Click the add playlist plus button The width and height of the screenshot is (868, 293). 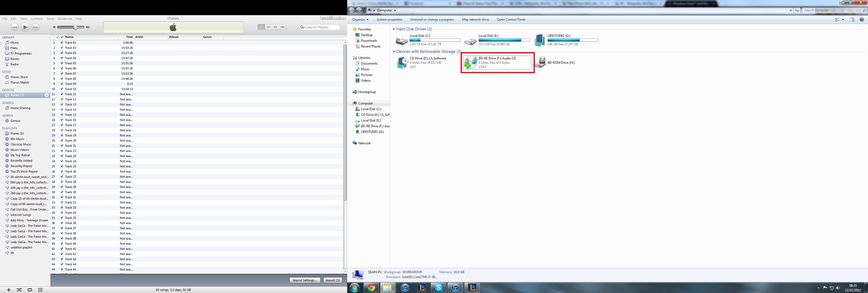click(x=9, y=290)
